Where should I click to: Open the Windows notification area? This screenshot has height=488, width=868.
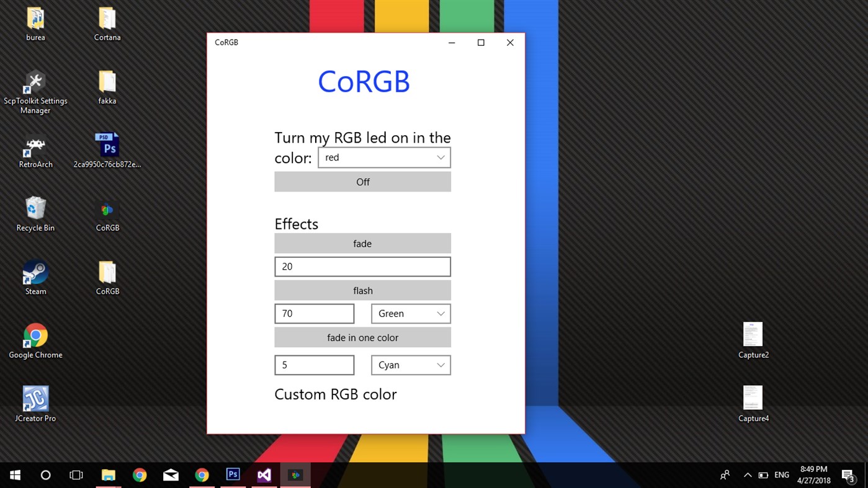pos(848,474)
